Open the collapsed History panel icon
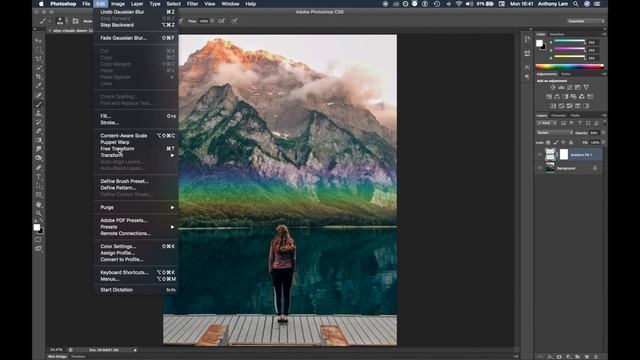This screenshot has height=360, width=640. (527, 40)
